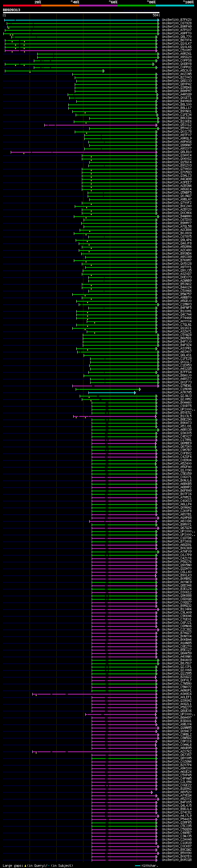Select UniRef100_C4EV27 entry
Screen dimensions: 197x868
click(177, 436)
